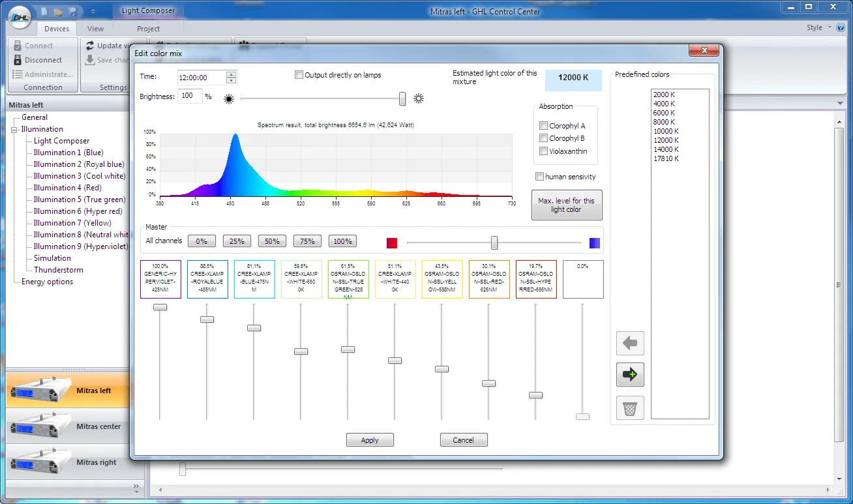Set all channels to 0%
This screenshot has height=504, width=853.
(x=202, y=241)
